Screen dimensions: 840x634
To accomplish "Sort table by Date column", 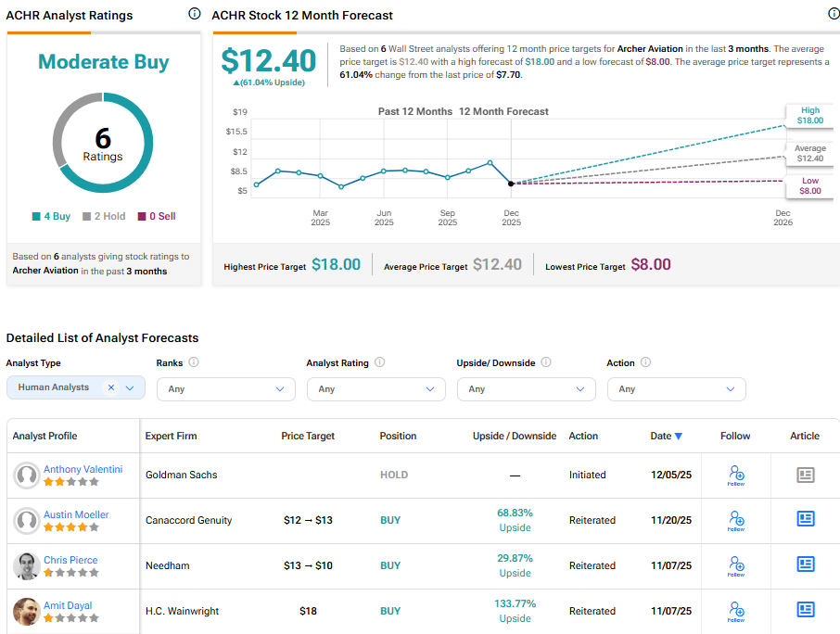I will (667, 436).
